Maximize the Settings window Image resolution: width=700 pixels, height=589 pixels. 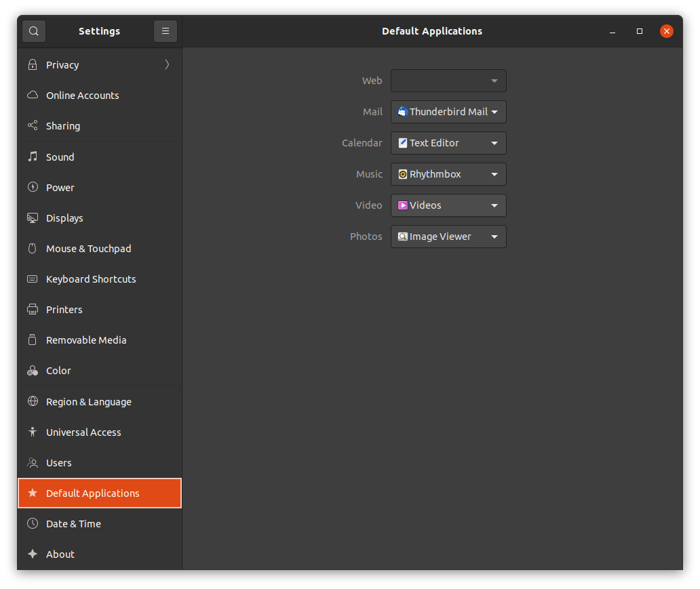click(x=639, y=31)
